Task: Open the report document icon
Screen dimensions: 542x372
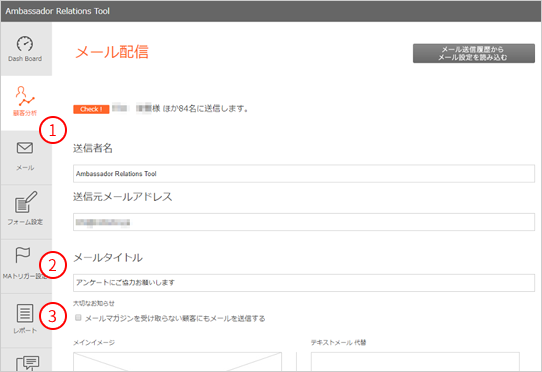Action: (x=25, y=313)
